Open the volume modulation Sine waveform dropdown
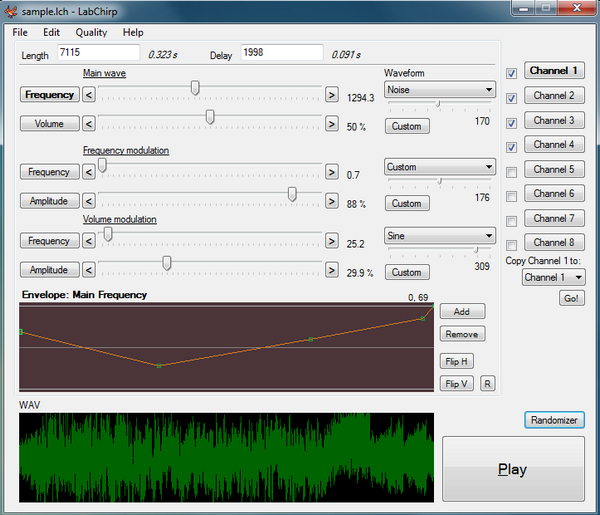Viewport: 600px width, 515px height. point(440,236)
